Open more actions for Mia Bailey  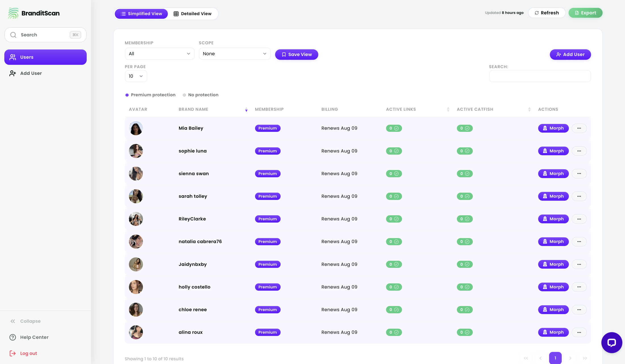(579, 128)
